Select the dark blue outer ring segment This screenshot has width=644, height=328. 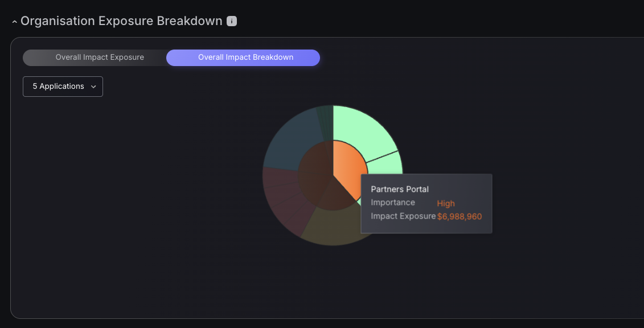(293, 137)
